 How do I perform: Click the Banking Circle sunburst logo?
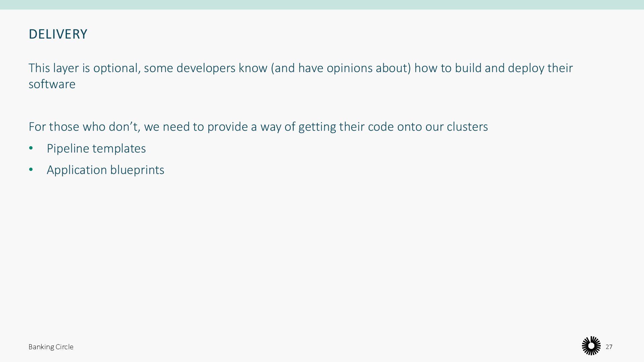(x=591, y=346)
